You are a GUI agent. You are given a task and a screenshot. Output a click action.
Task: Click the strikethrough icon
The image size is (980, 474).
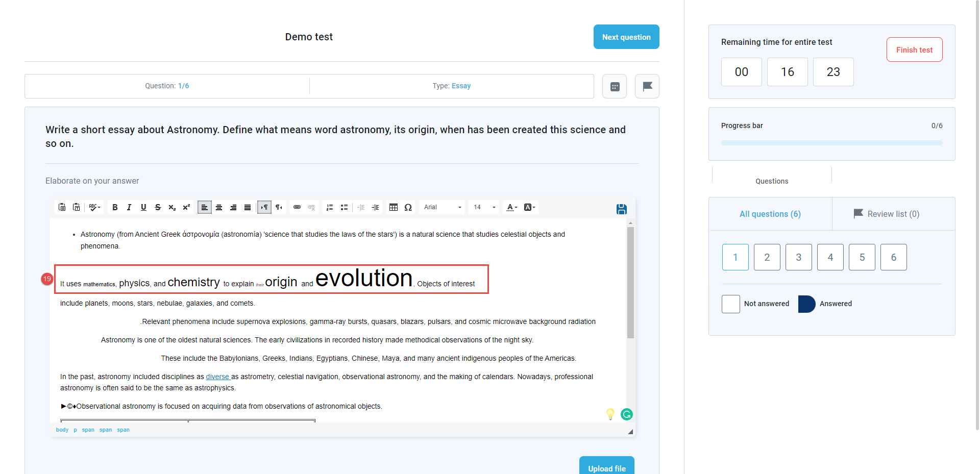pos(158,207)
